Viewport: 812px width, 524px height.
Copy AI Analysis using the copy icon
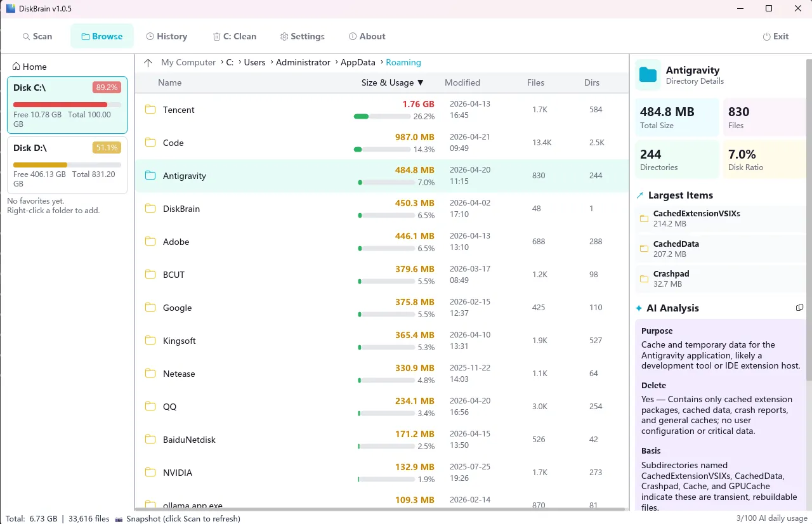click(799, 308)
